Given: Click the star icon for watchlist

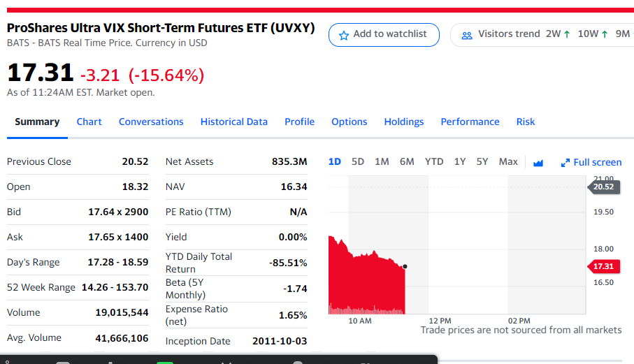Looking at the screenshot, I should [x=343, y=34].
